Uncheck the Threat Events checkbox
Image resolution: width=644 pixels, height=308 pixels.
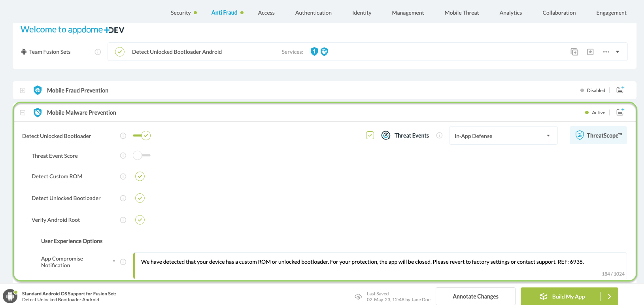click(370, 136)
